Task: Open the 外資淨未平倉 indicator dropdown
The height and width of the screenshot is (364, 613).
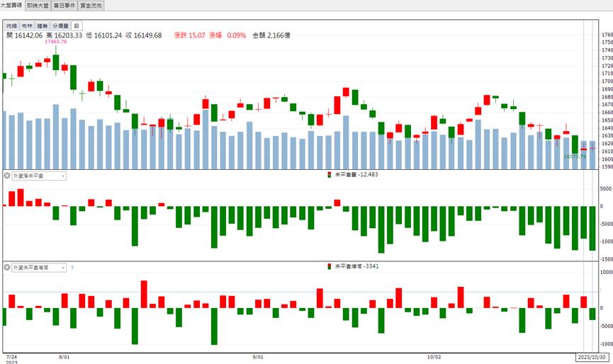Action: pos(39,176)
